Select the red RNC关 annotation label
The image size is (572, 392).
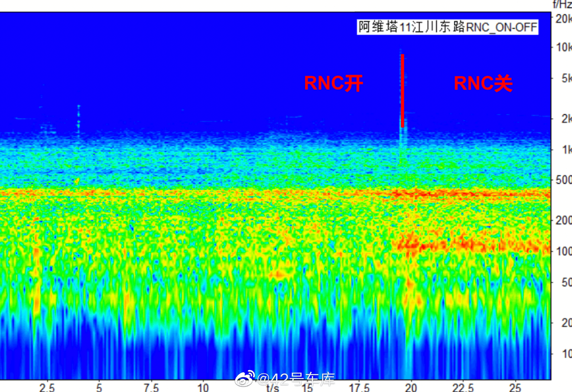click(x=483, y=84)
